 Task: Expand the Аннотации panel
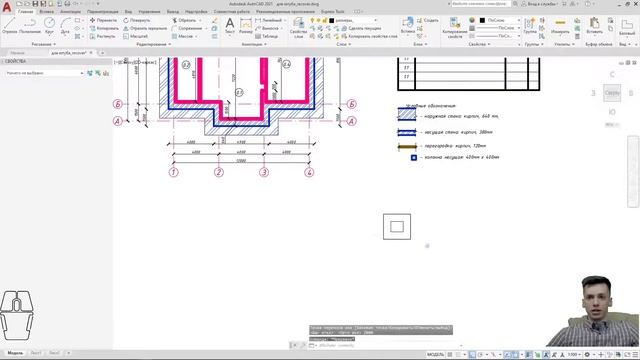tap(254, 44)
